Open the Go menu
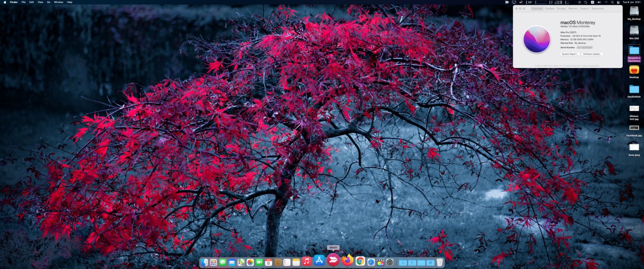Screen dimensions: 644x269 pyautogui.click(x=49, y=2)
